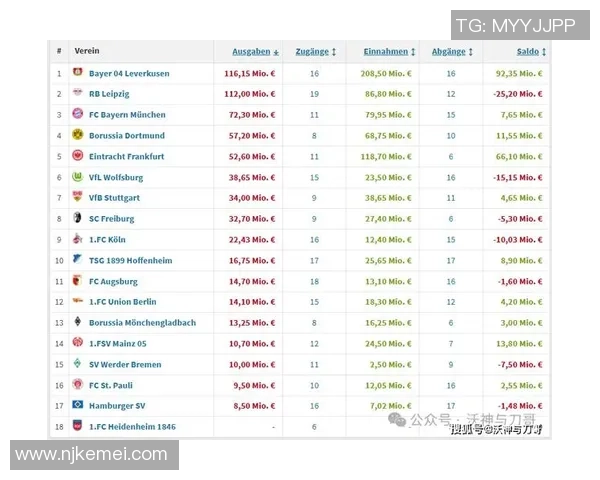Viewport: 600px width, 480px height.
Task: Open the TSG 1899 Hoffenheim link
Action: (x=132, y=260)
